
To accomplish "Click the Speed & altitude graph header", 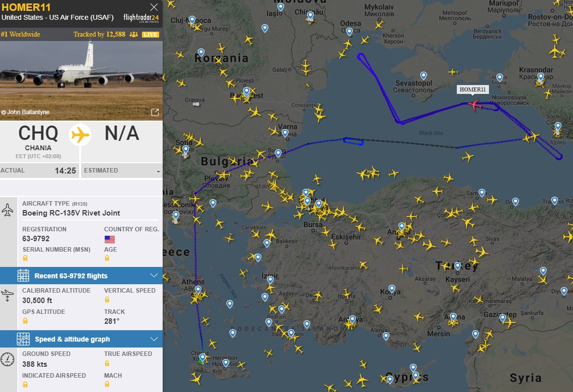I will point(81,339).
